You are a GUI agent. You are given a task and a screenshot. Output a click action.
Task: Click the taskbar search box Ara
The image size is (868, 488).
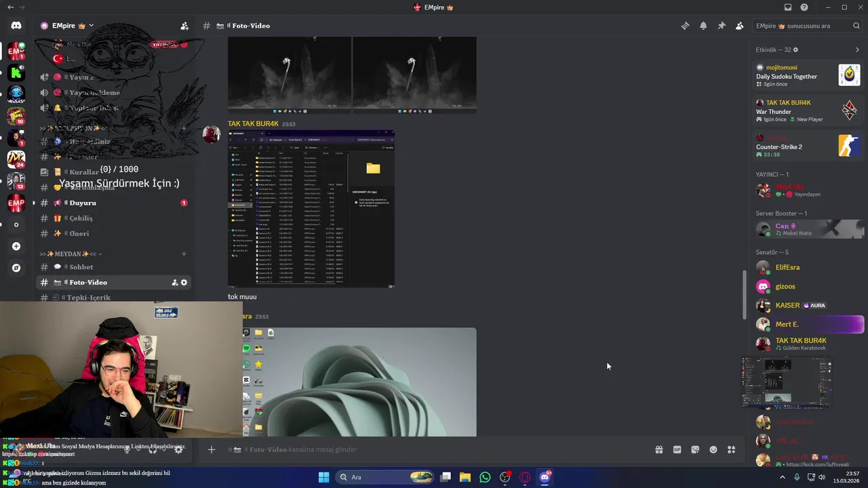pos(385,477)
